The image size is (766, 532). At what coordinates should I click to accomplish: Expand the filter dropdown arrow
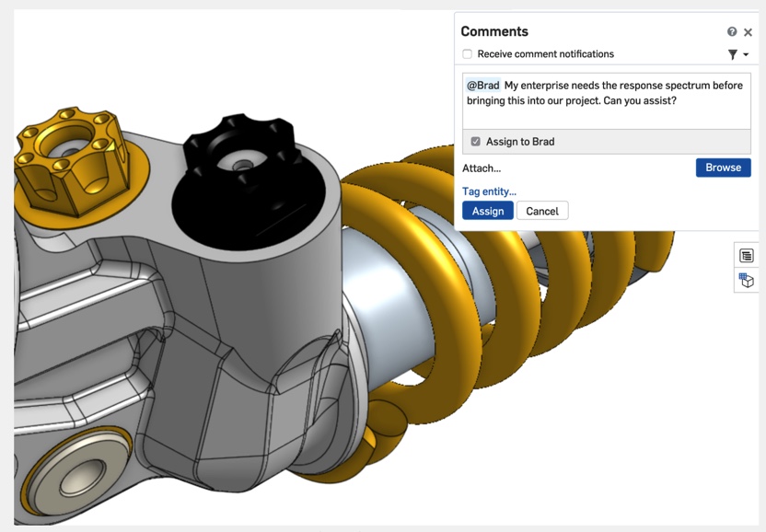tap(746, 54)
